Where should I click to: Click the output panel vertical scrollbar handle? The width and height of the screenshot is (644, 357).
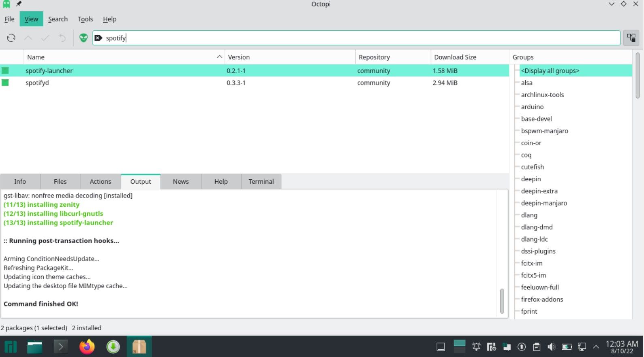point(502,301)
